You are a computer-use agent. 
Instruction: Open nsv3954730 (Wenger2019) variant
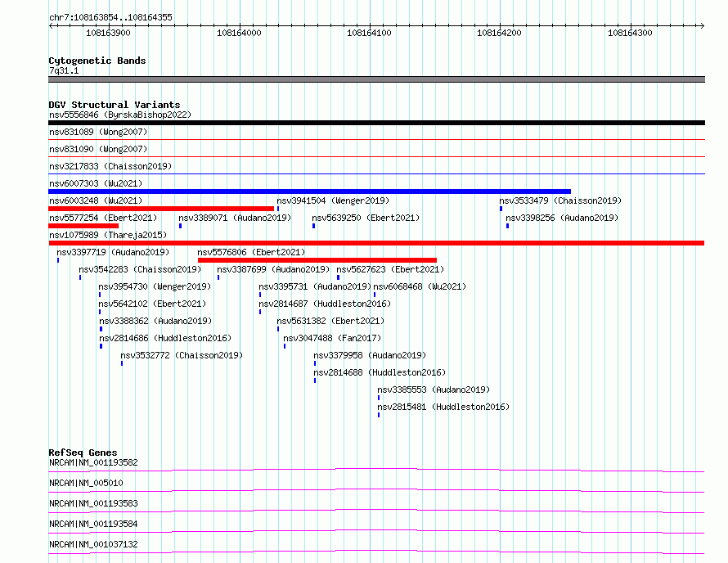click(155, 286)
